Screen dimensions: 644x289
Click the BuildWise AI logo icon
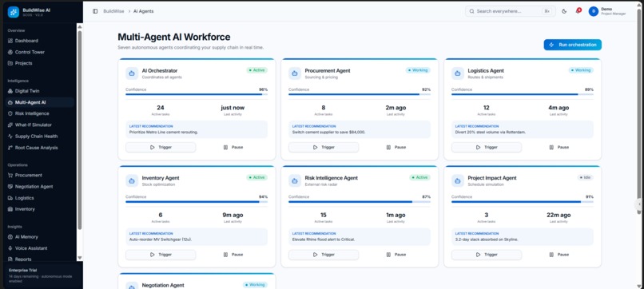click(13, 12)
